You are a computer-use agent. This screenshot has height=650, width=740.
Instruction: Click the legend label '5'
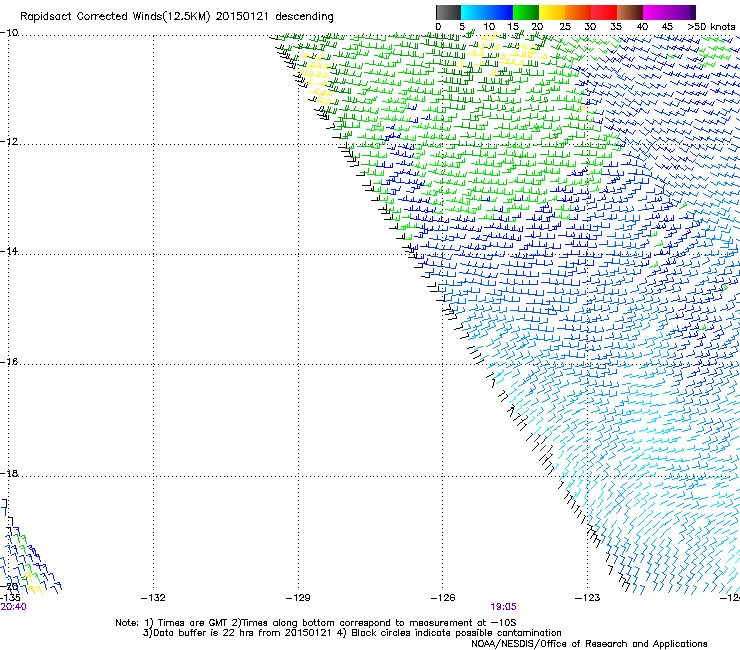462,27
